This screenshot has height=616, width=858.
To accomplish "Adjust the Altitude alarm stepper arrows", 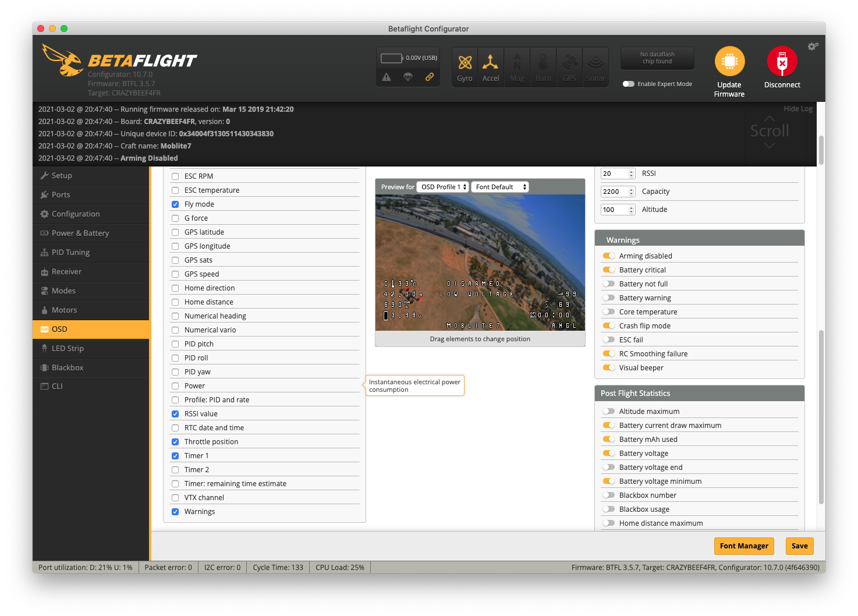I will [x=631, y=210].
